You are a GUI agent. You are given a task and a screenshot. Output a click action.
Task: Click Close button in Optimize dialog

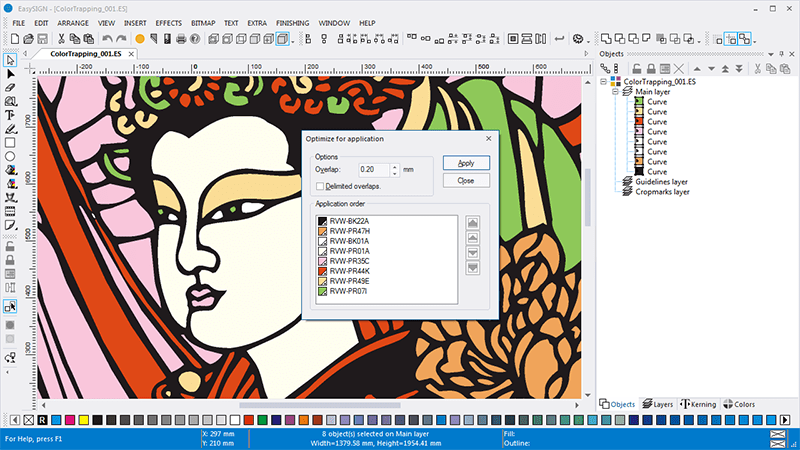coord(465,181)
